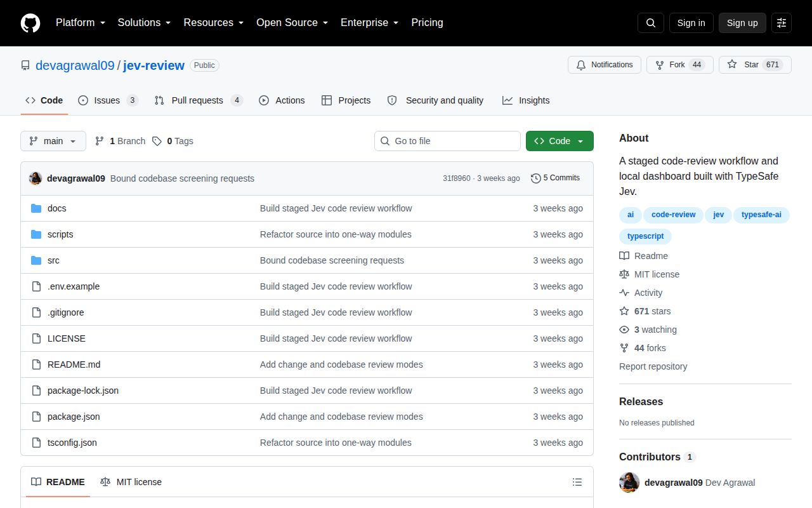This screenshot has width=812, height=508.
Task: Click the Sign in button
Action: click(691, 23)
